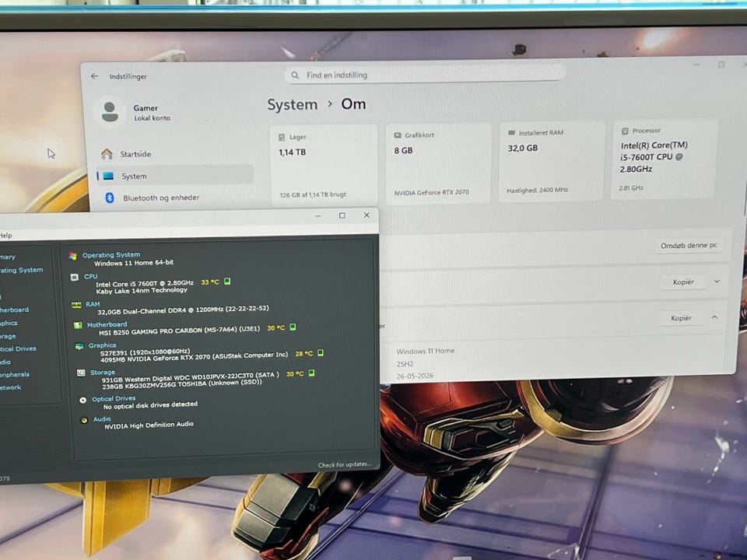Collapse the second Kopiér section chevron
Image resolution: width=747 pixels, height=560 pixels.
tap(714, 317)
